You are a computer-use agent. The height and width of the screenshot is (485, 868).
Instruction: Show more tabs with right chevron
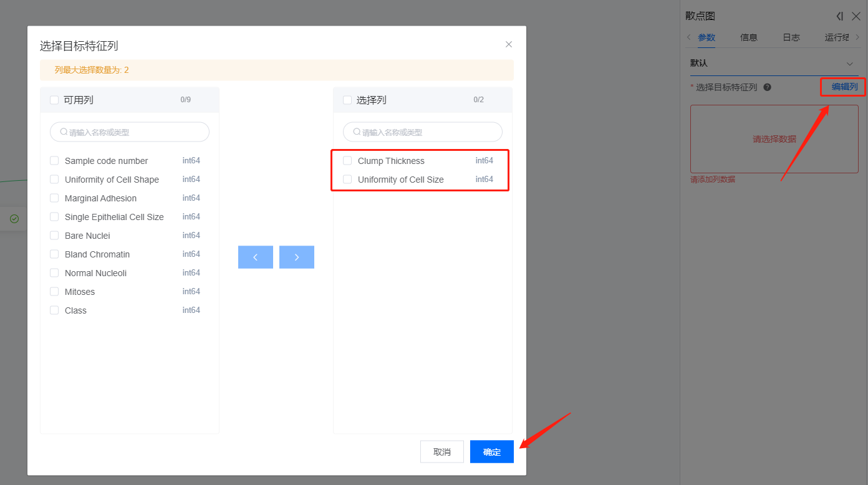[x=857, y=37]
